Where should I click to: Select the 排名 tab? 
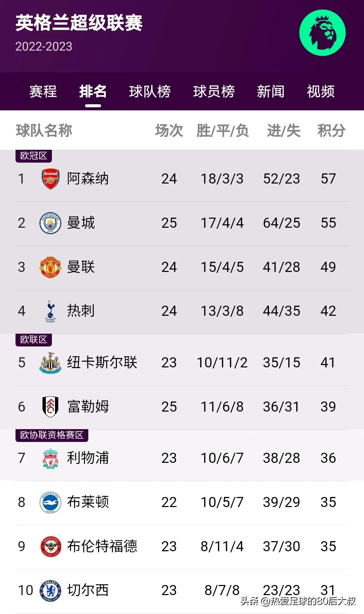coord(93,91)
